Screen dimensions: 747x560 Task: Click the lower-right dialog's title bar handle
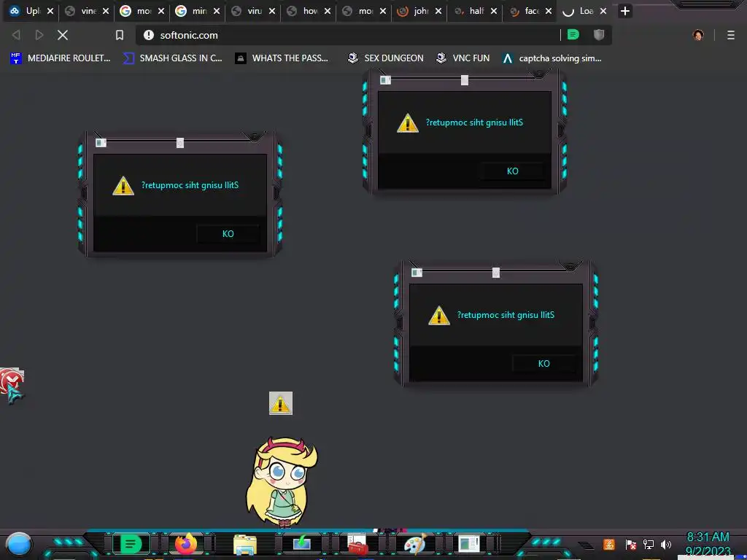[x=496, y=273]
